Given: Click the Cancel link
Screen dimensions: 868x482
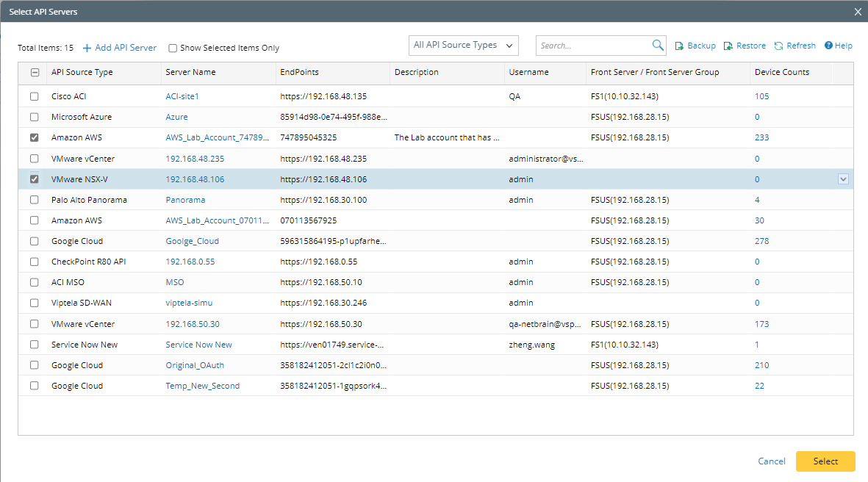Looking at the screenshot, I should [772, 461].
